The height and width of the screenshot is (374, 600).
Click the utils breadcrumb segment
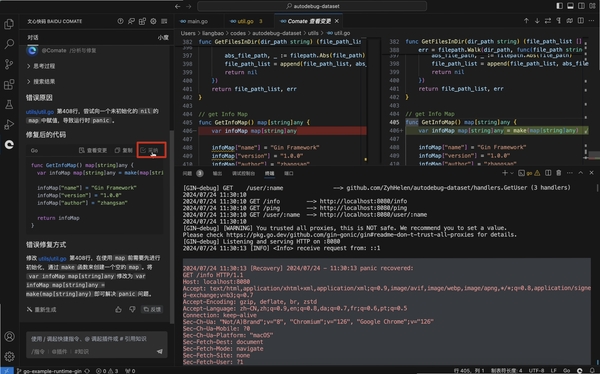point(313,33)
